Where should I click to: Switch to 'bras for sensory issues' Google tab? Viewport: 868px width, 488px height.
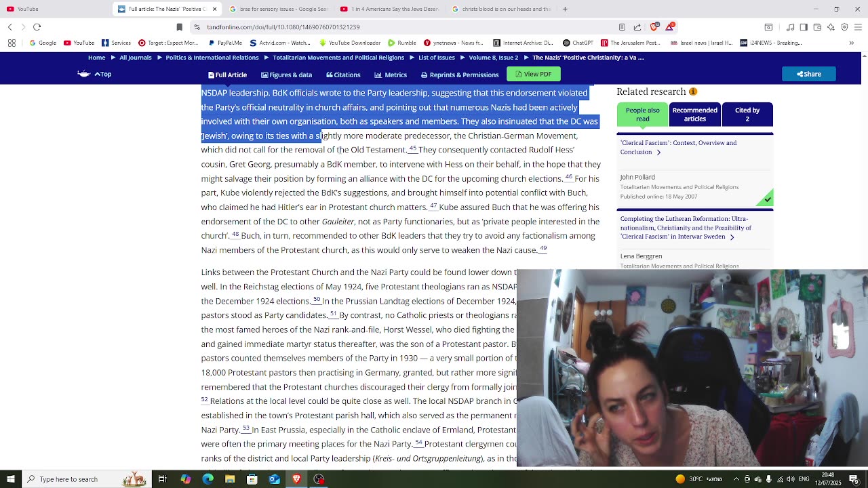point(278,9)
